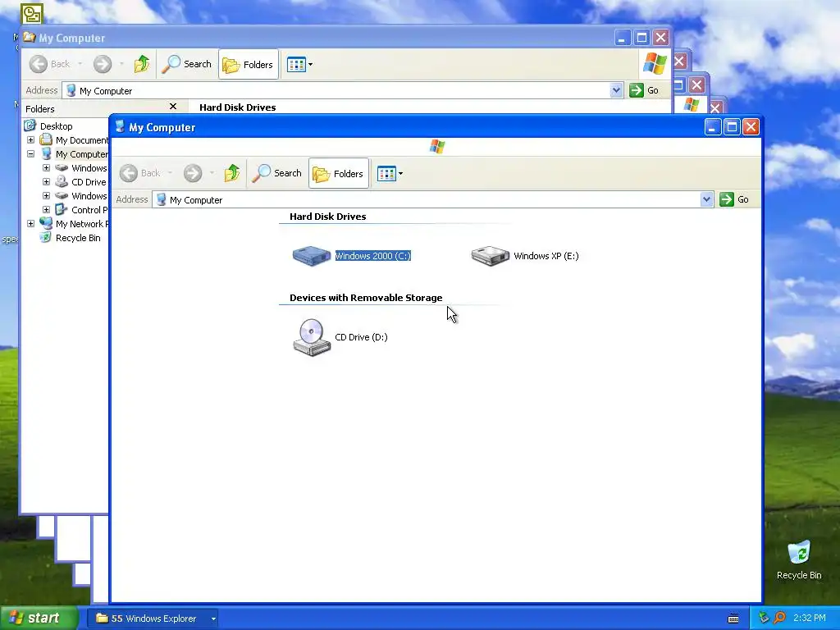This screenshot has height=630, width=840.
Task: Click green clock icon at top-left of desktop
Action: pos(32,13)
